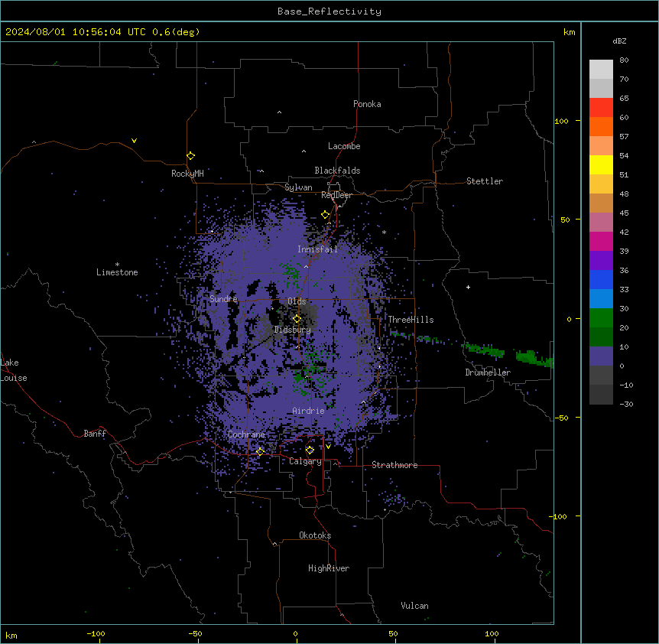The width and height of the screenshot is (659, 644).
Task: Click the 80 value at the legend top
Action: coord(624,60)
